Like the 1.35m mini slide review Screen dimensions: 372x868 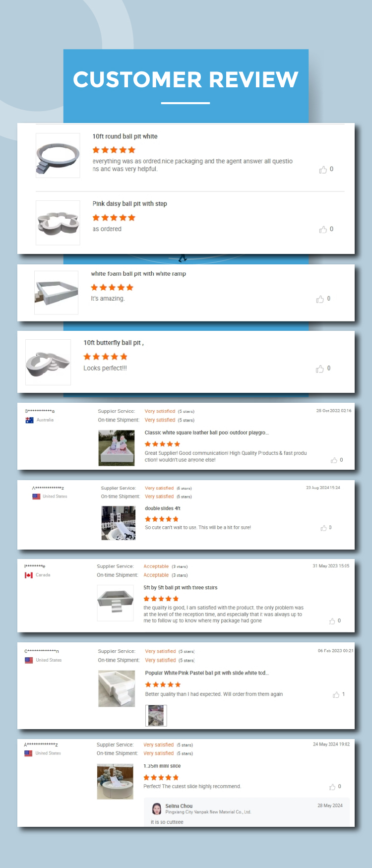click(332, 787)
